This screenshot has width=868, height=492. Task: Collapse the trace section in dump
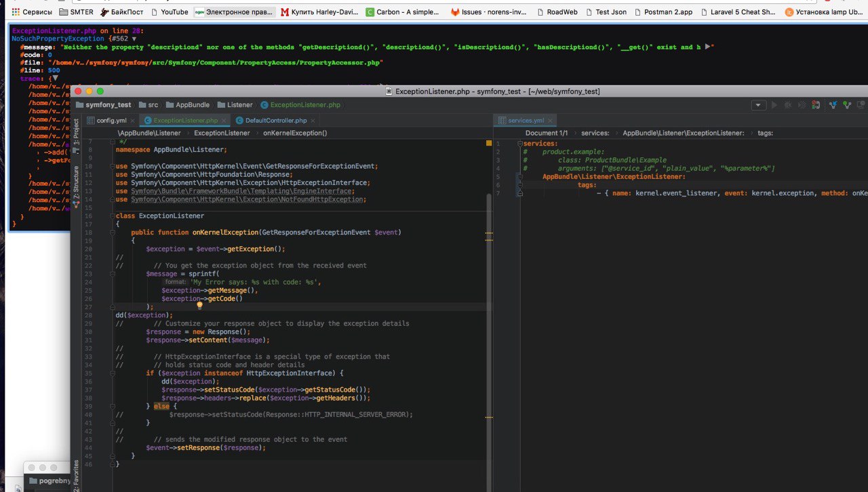[55, 79]
